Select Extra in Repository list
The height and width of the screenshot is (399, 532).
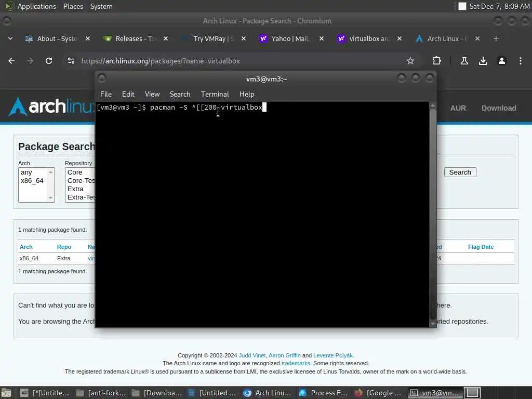pos(75,189)
